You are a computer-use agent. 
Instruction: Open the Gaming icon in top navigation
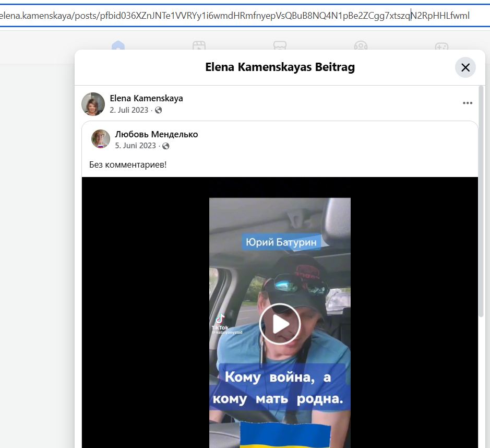(441, 46)
